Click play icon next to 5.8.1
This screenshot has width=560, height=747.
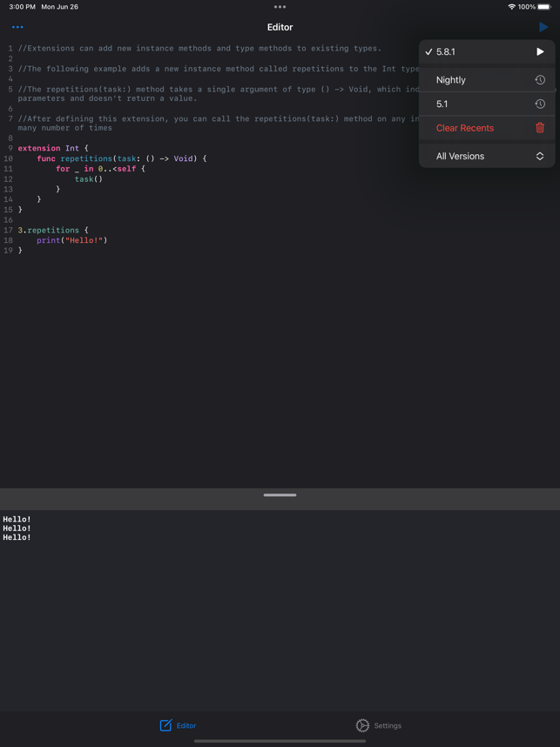pos(540,52)
